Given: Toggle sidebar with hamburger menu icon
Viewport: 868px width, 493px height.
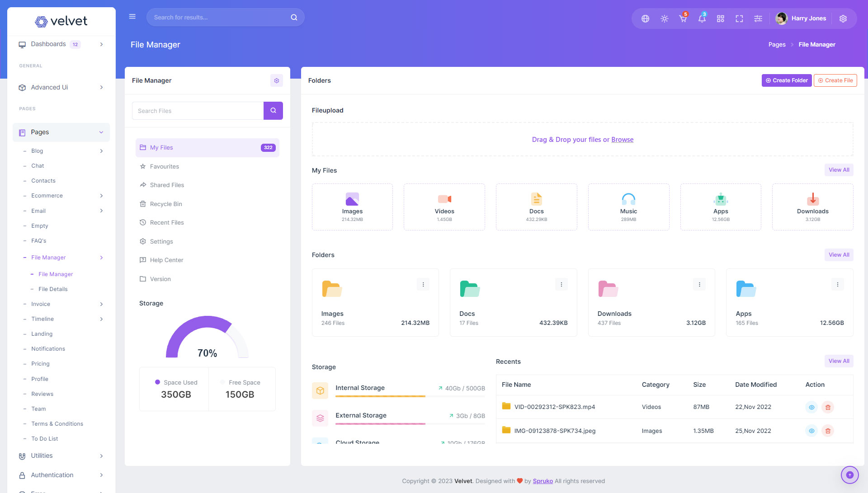Looking at the screenshot, I should pos(132,17).
